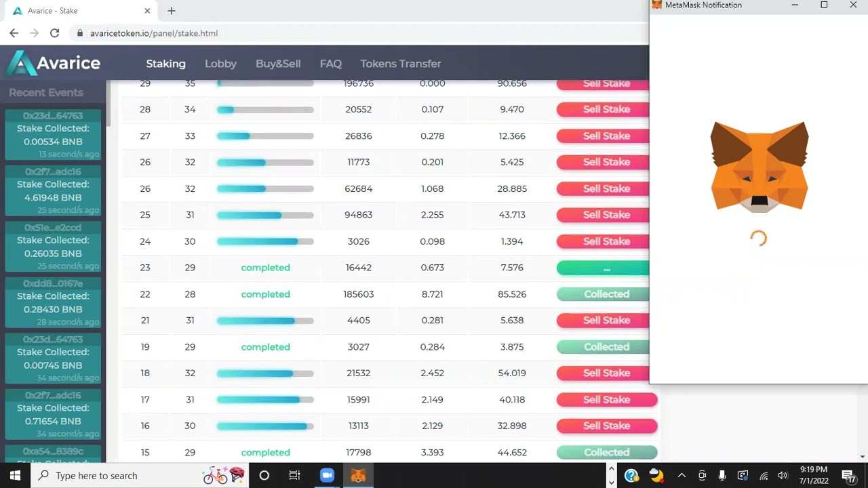Click value 54.019 in table

512,373
